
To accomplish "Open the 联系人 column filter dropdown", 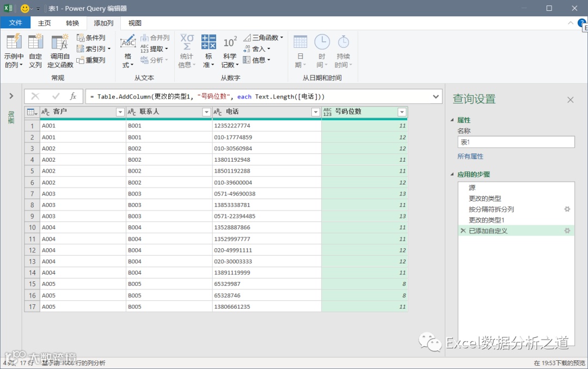I will coord(206,112).
